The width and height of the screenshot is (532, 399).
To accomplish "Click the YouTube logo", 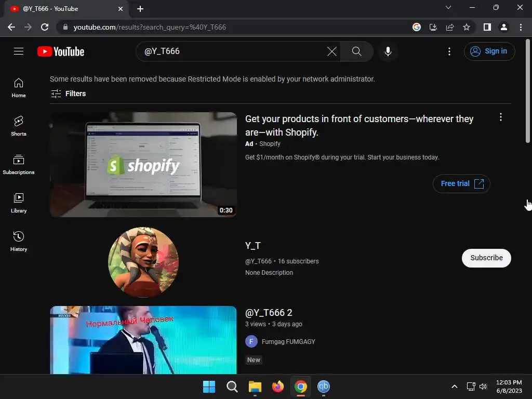I will pos(61,51).
